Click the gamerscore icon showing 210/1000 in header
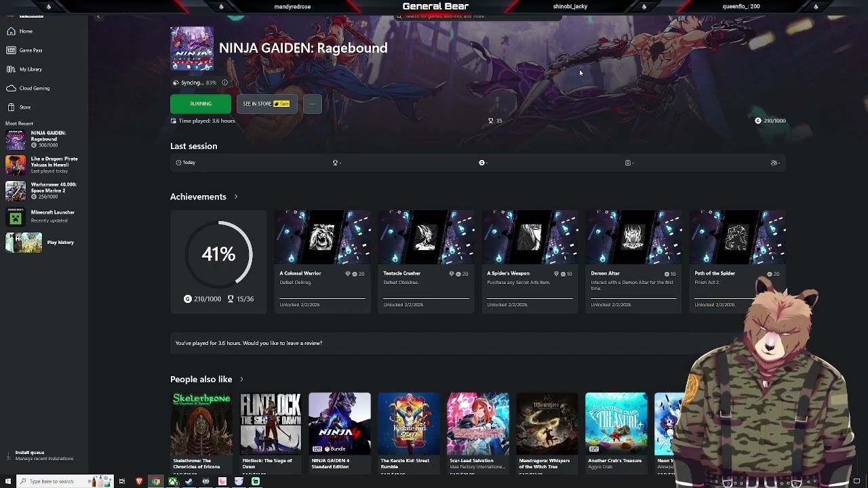 (x=758, y=121)
